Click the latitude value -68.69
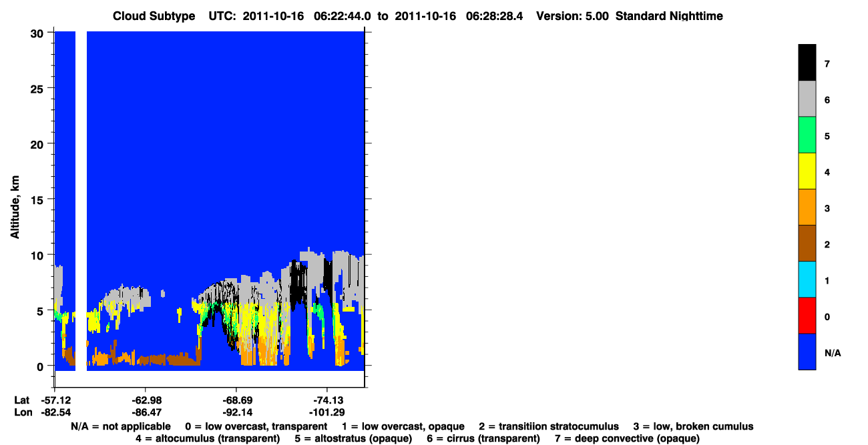Viewport: 868px width, 445px height. click(x=236, y=400)
